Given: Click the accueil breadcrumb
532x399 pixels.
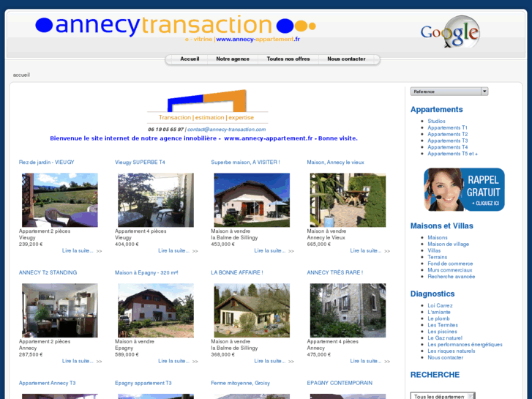Looking at the screenshot, I should (x=21, y=75).
